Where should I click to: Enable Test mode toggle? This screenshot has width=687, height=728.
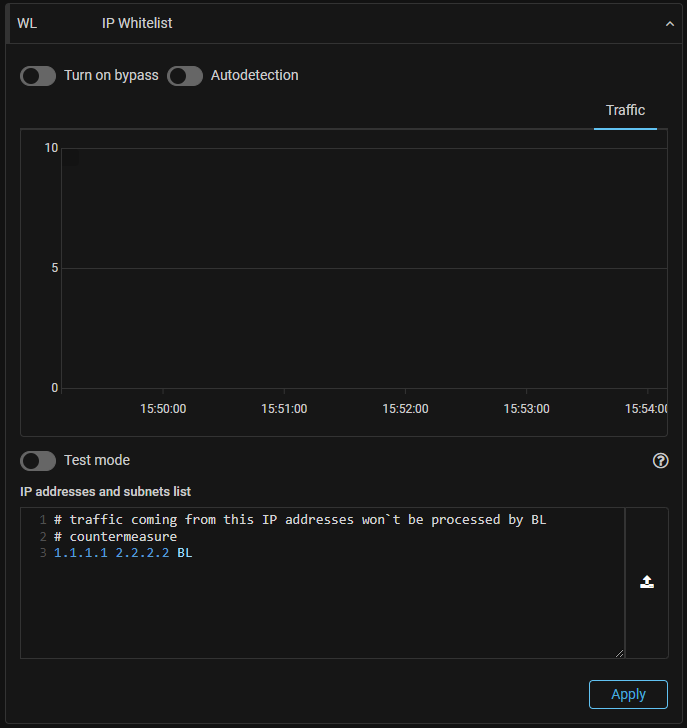pos(38,461)
